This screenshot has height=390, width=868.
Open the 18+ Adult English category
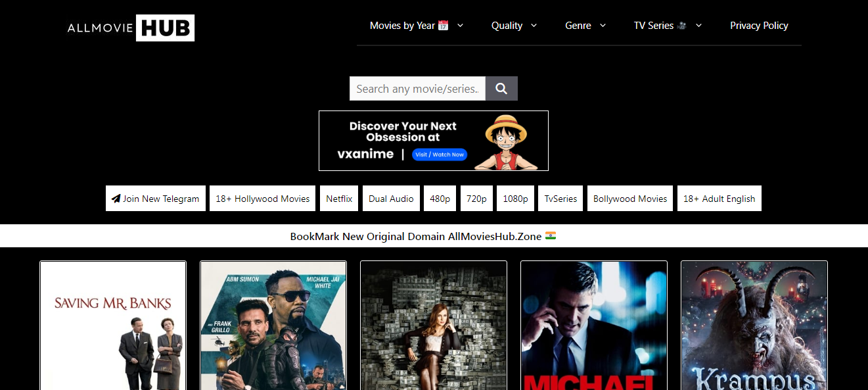point(720,199)
